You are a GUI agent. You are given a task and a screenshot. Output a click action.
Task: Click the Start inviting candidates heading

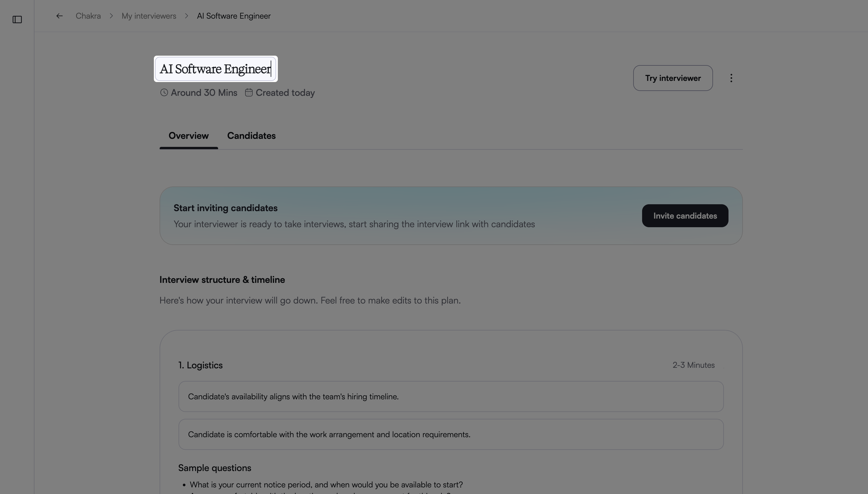pyautogui.click(x=225, y=208)
